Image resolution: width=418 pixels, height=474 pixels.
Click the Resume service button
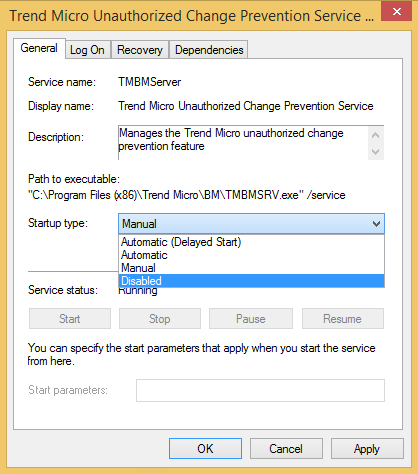pyautogui.click(x=343, y=319)
